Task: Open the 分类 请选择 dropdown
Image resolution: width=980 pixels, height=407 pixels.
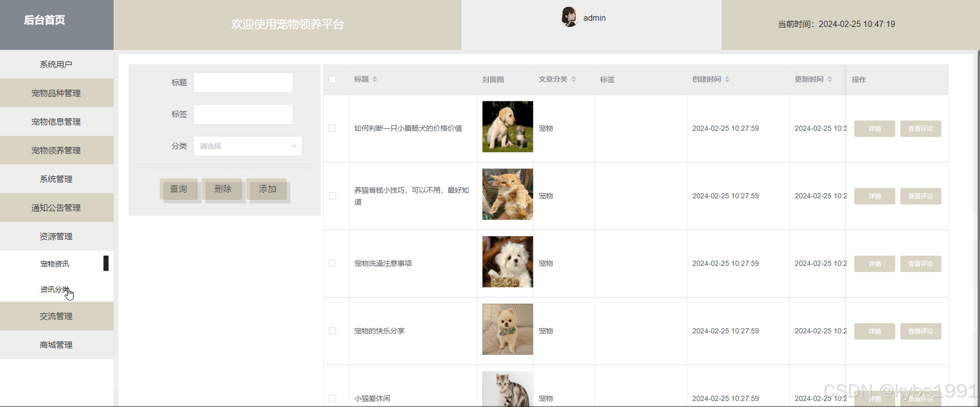Action: coord(247,146)
